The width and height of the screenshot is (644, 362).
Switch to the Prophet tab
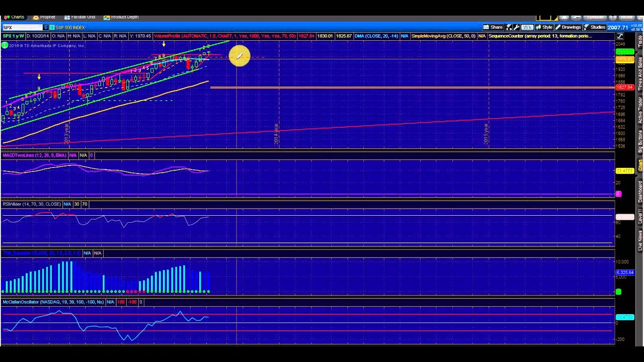(44, 17)
